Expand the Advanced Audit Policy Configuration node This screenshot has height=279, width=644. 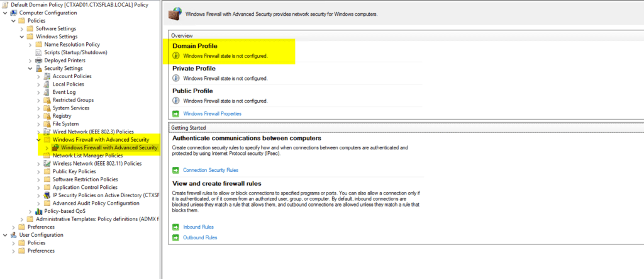[x=38, y=203]
